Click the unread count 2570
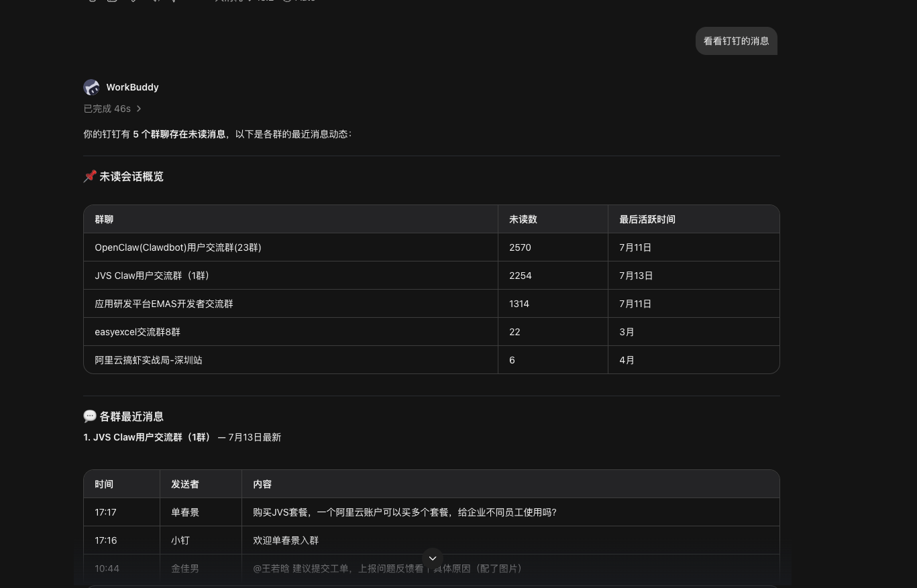Viewport: 917px width, 588px height. (x=520, y=247)
